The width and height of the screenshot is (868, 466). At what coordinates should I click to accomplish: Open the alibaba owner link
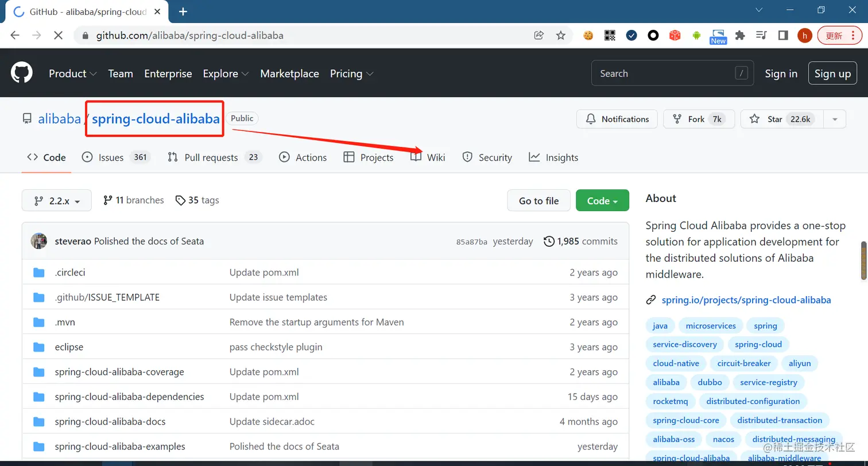59,119
